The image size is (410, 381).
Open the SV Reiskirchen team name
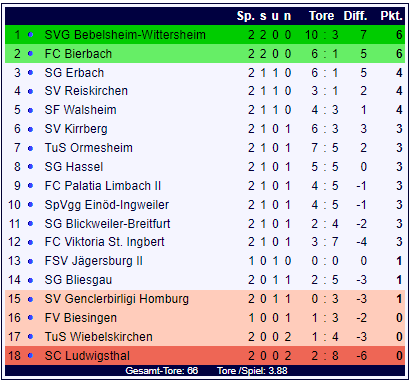click(86, 91)
